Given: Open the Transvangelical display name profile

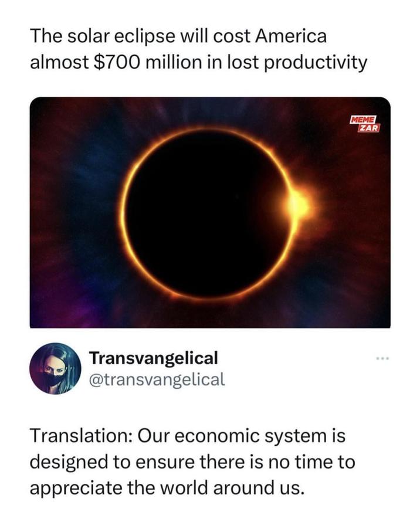Looking at the screenshot, I should coord(153,357).
